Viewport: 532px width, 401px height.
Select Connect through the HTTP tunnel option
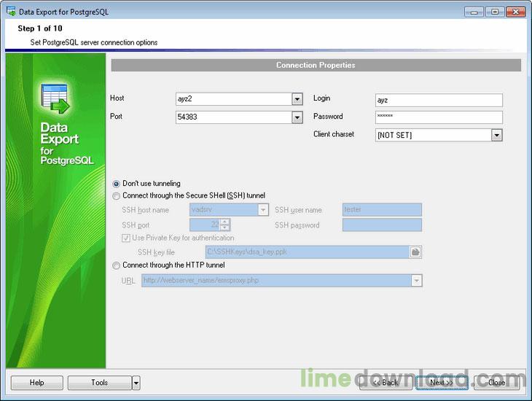[117, 266]
